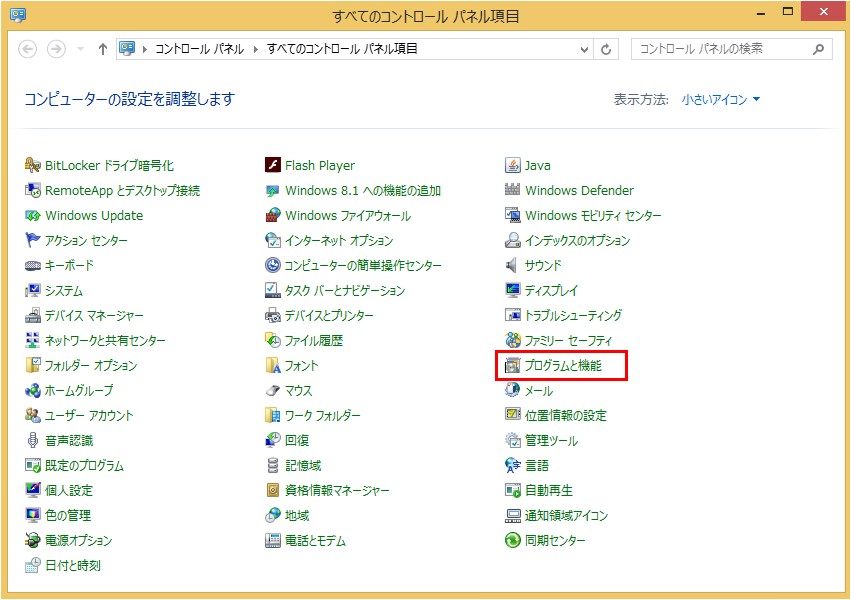Click the Java coffee cup icon
This screenshot has width=851, height=600.
click(512, 165)
